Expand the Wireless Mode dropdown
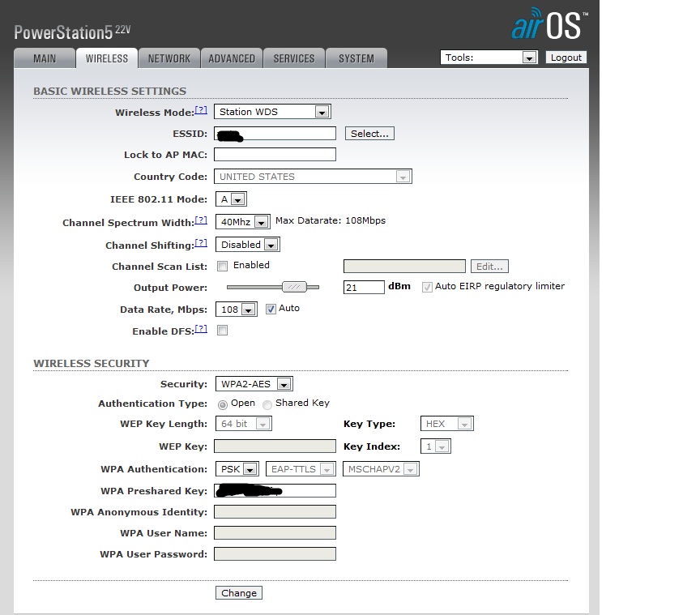 pyautogui.click(x=272, y=112)
